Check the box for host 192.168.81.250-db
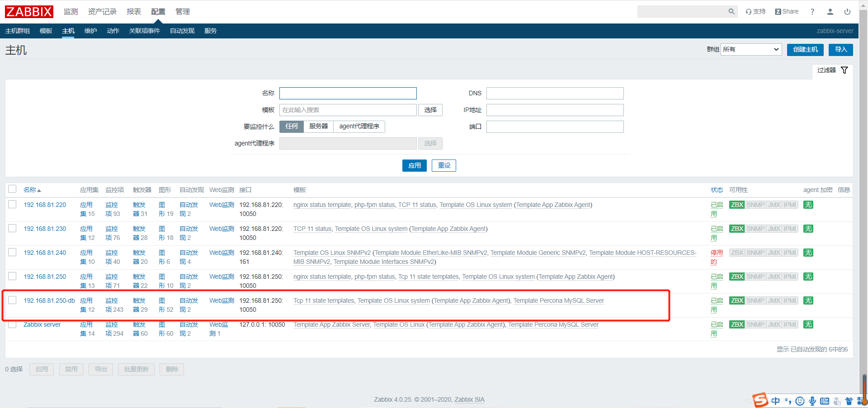The width and height of the screenshot is (868, 408). point(12,300)
